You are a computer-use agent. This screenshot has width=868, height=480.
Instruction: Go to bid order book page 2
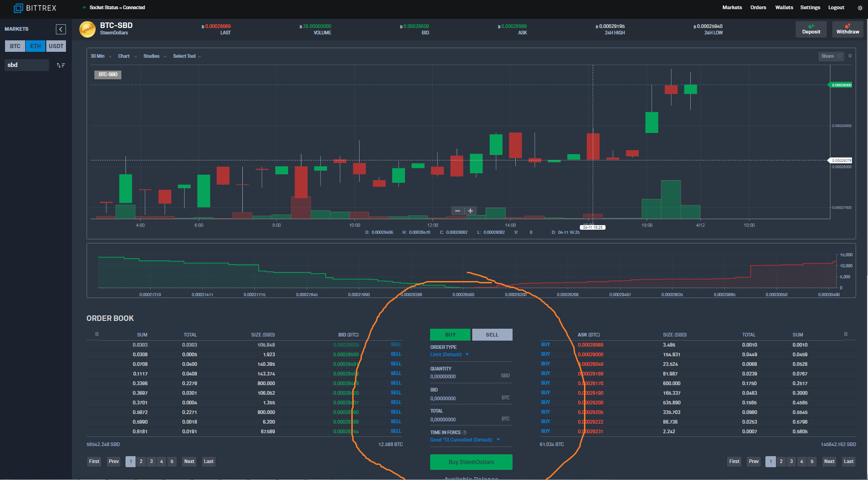(141, 462)
